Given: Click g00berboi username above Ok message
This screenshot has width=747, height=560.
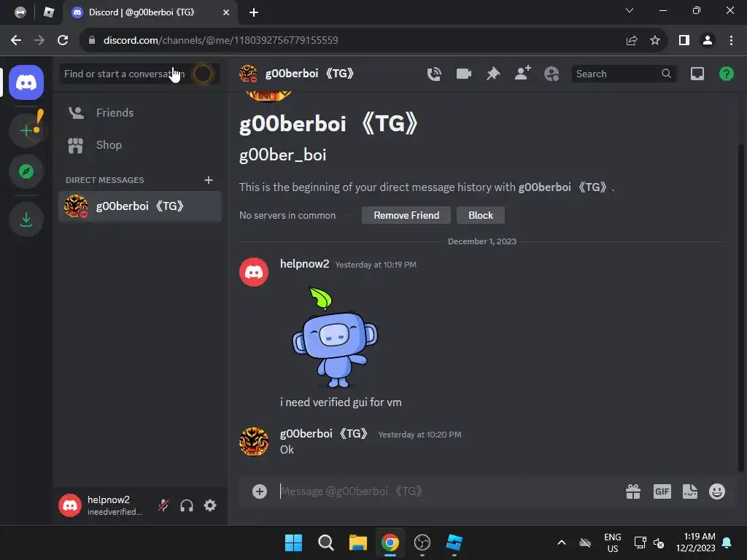Looking at the screenshot, I should [x=323, y=434].
